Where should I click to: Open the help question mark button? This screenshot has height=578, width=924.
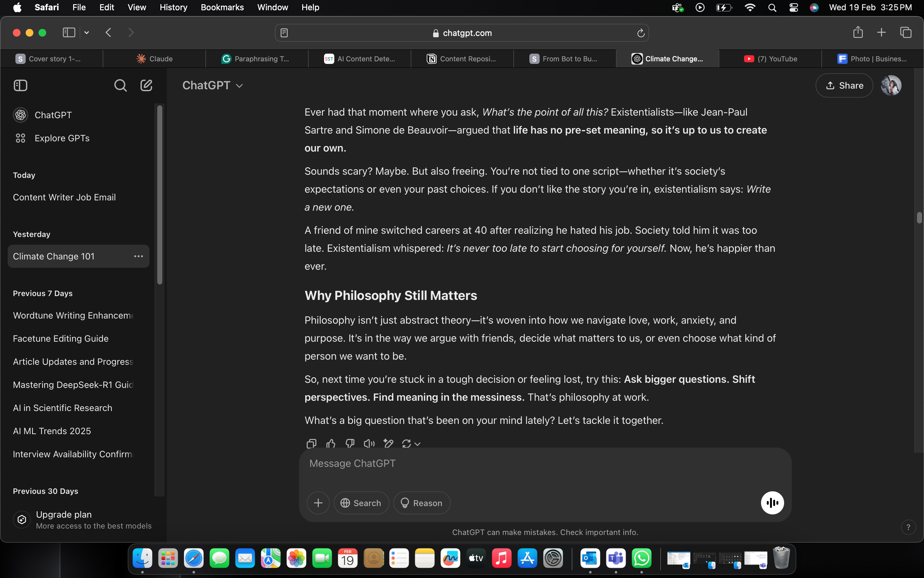[x=908, y=527]
